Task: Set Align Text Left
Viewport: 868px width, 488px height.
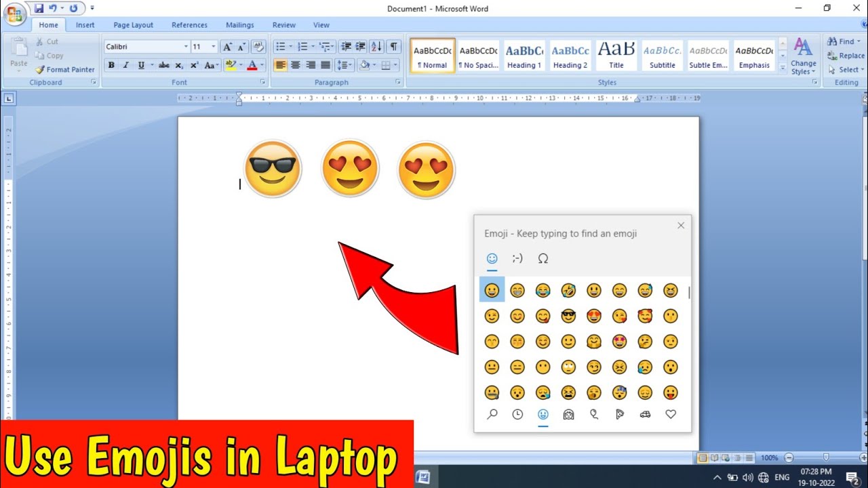Action: [x=280, y=65]
